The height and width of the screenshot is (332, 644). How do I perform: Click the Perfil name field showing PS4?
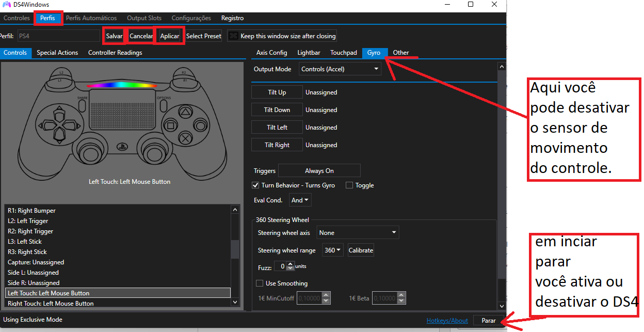pyautogui.click(x=58, y=36)
